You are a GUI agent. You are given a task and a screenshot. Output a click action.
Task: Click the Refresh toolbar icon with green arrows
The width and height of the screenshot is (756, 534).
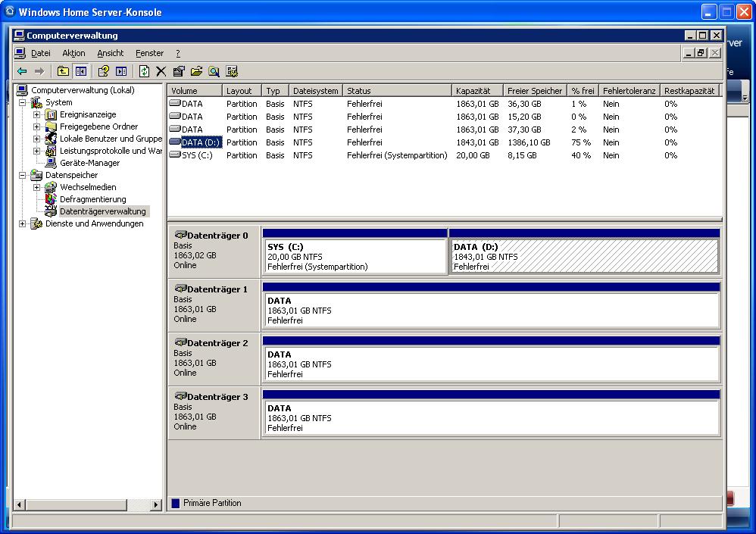[x=144, y=71]
